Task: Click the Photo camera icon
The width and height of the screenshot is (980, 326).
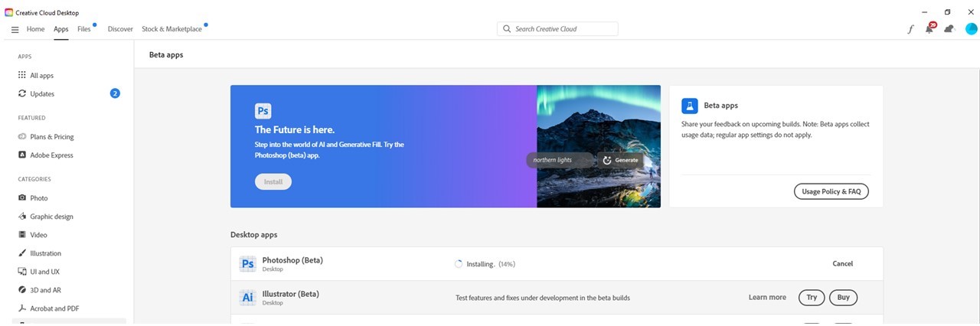Action: point(22,197)
